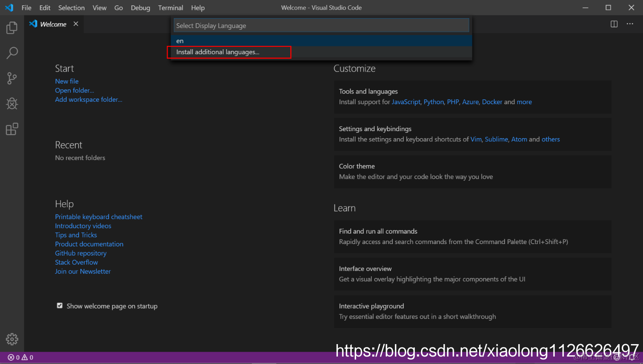The width and height of the screenshot is (643, 364).
Task: Open the More Actions ellipsis
Action: (630, 24)
